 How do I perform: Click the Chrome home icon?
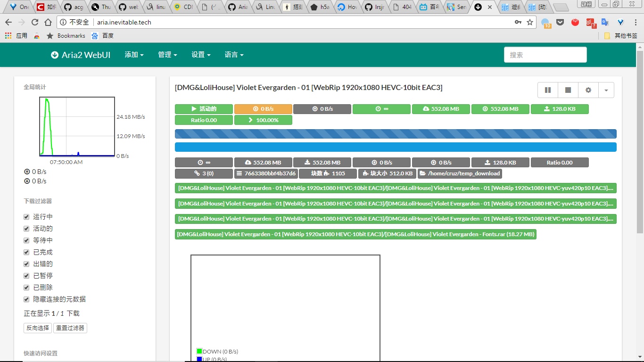48,22
